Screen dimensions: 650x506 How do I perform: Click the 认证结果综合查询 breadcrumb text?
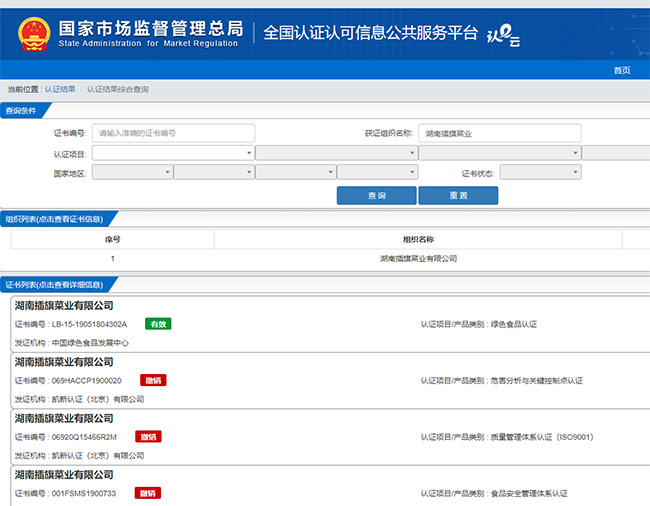click(118, 89)
